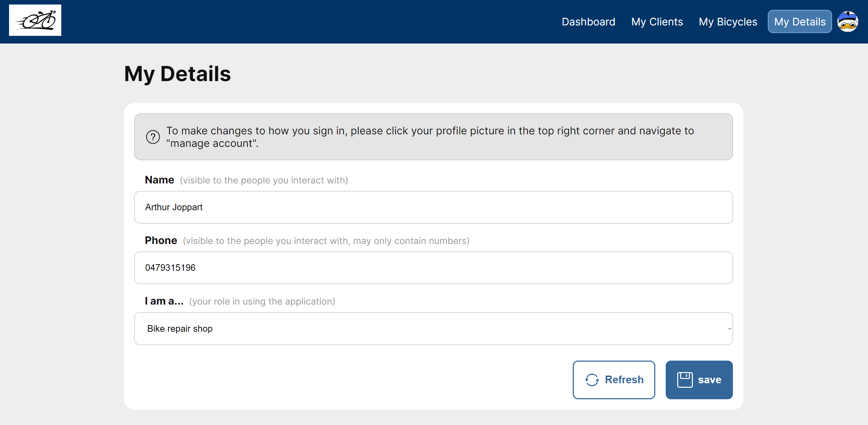The height and width of the screenshot is (425, 868).
Task: Click hint 'your role in using the application'
Action: [x=262, y=301]
